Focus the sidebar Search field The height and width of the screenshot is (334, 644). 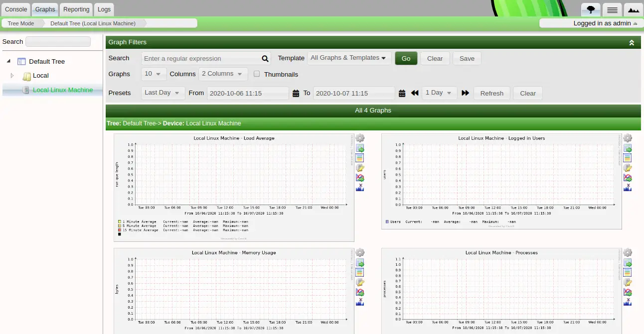[x=58, y=42]
